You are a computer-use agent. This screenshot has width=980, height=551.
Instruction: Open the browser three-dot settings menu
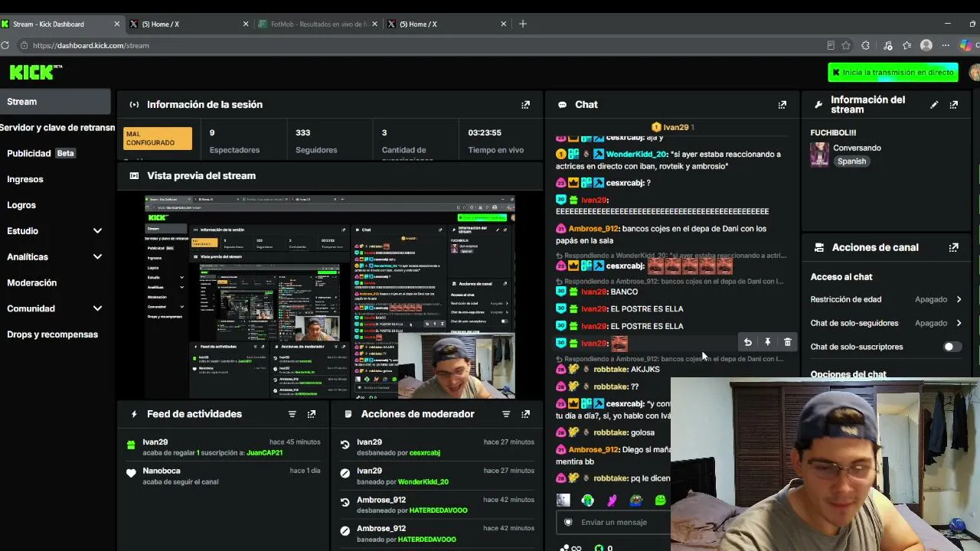946,45
